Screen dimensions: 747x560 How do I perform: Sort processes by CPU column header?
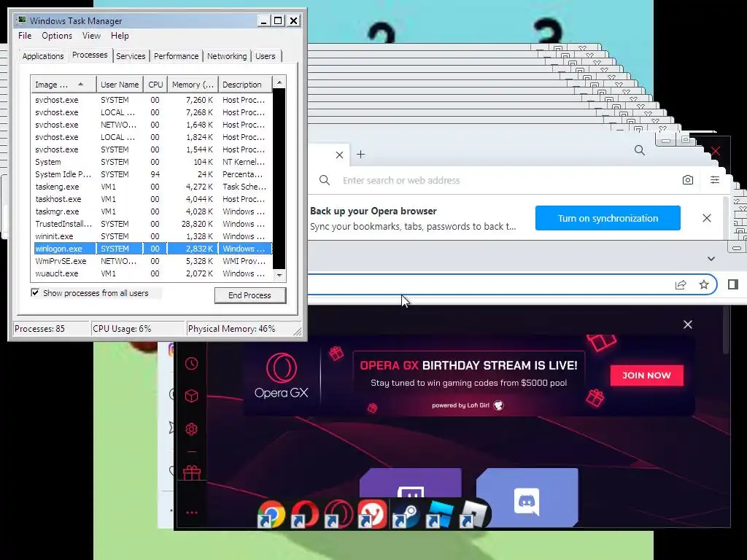pyautogui.click(x=155, y=85)
